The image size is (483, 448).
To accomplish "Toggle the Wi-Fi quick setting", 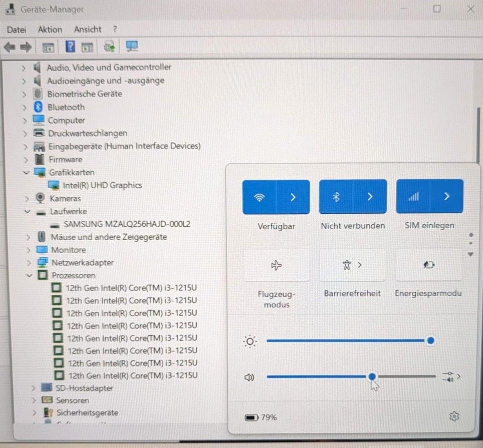I will pos(259,197).
